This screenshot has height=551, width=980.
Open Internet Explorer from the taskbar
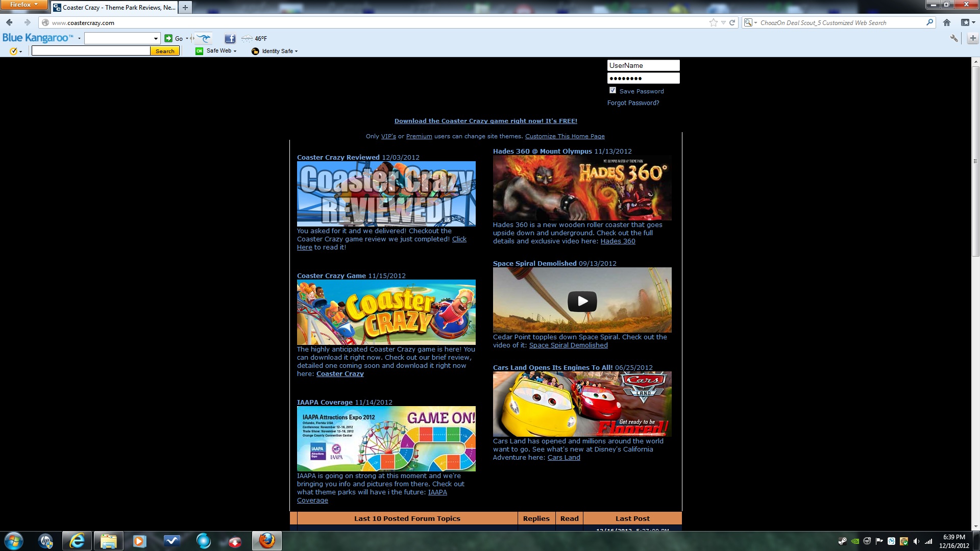point(77,541)
